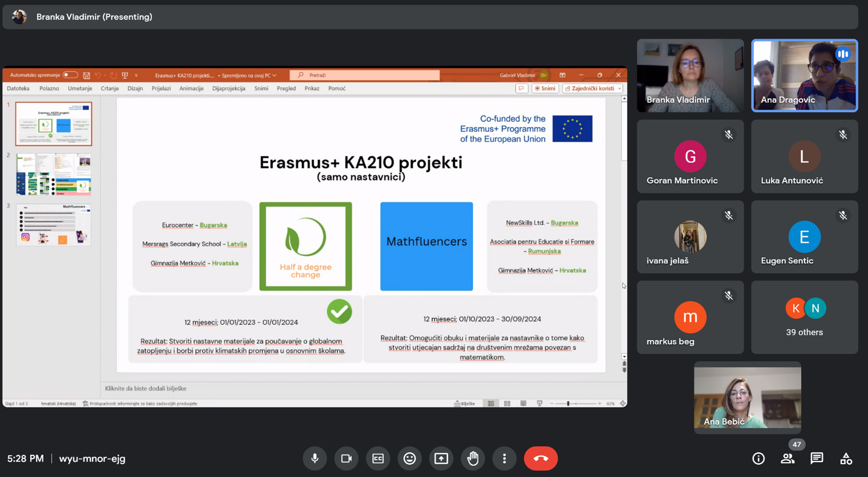Click Half a degree change logo
868x477 pixels.
306,246
